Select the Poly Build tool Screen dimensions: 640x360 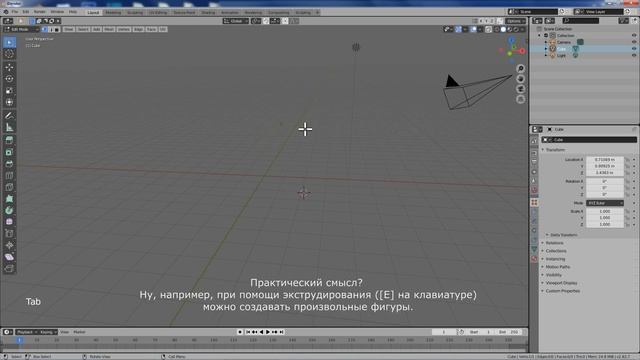(9, 199)
